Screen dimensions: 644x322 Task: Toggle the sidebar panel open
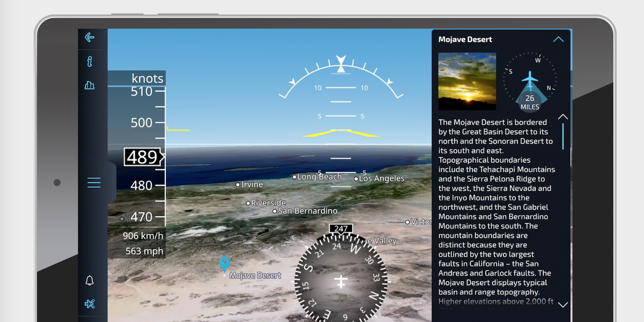pyautogui.click(x=111, y=183)
